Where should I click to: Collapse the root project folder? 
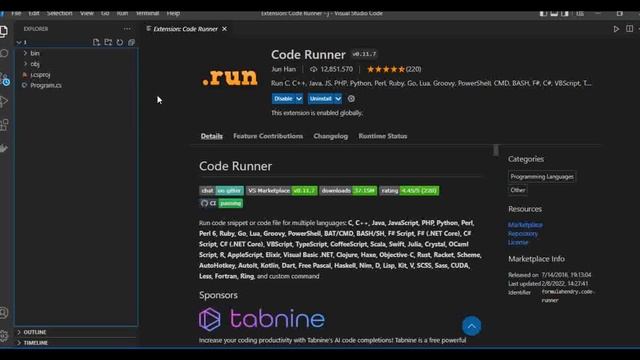coord(19,42)
